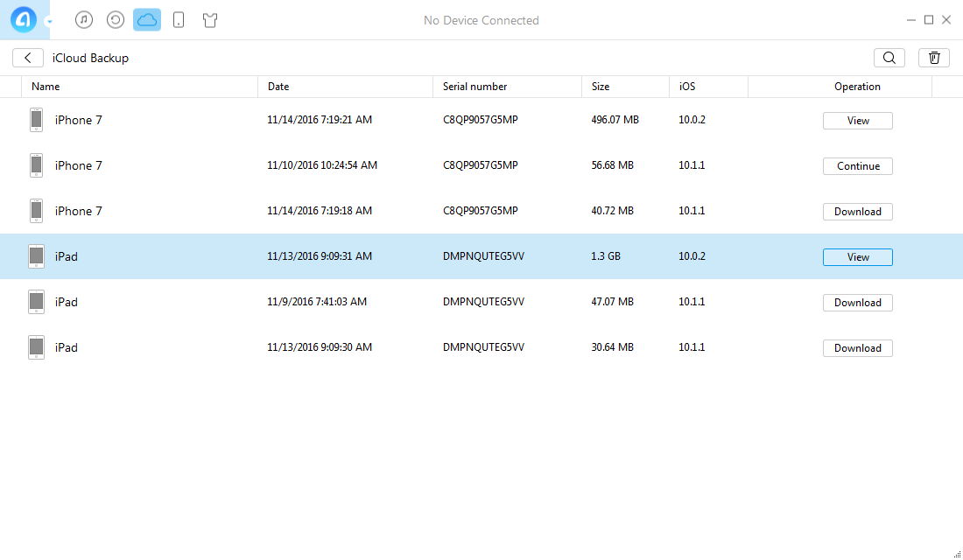Image resolution: width=963 pixels, height=560 pixels.
Task: Open the iTunes Library music note icon
Action: pyautogui.click(x=84, y=20)
